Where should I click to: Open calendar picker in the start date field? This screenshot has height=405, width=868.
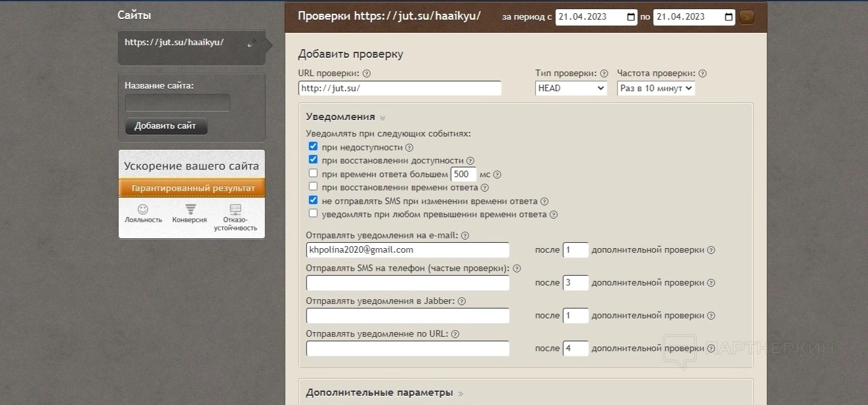pyautogui.click(x=630, y=17)
